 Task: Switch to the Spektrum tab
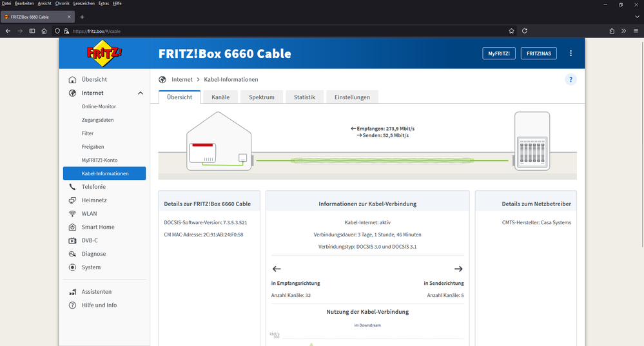[262, 97]
